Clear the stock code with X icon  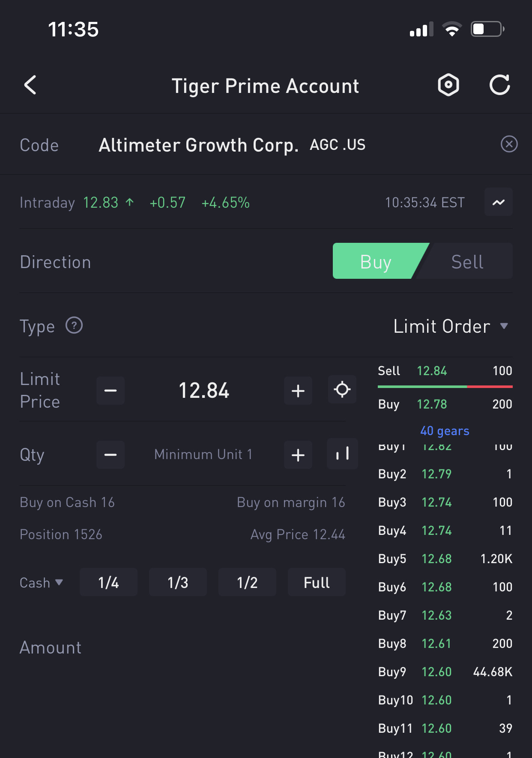click(x=509, y=144)
